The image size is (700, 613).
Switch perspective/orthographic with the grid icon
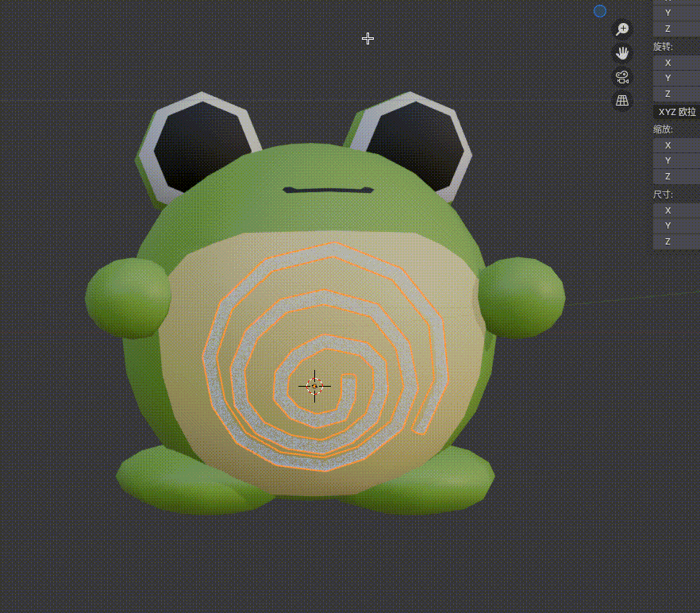[x=622, y=101]
